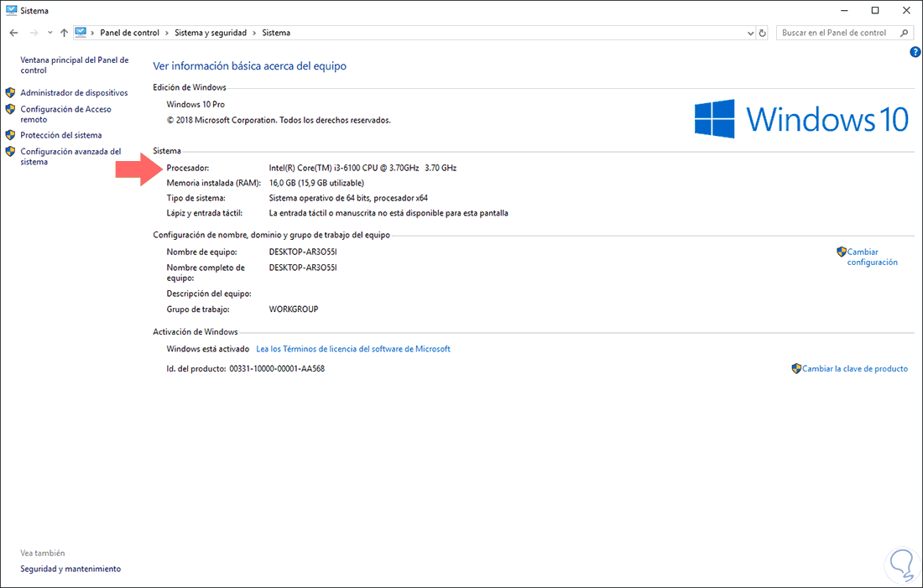This screenshot has height=588, width=923.
Task: Click the shield icon beside Cambiar configuración
Action: point(841,252)
